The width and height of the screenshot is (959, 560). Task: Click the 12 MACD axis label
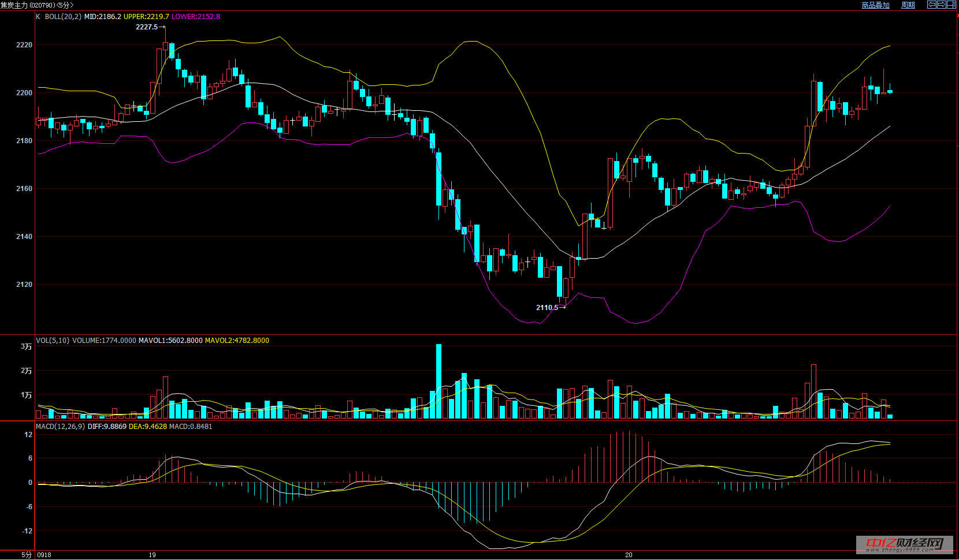coord(28,435)
